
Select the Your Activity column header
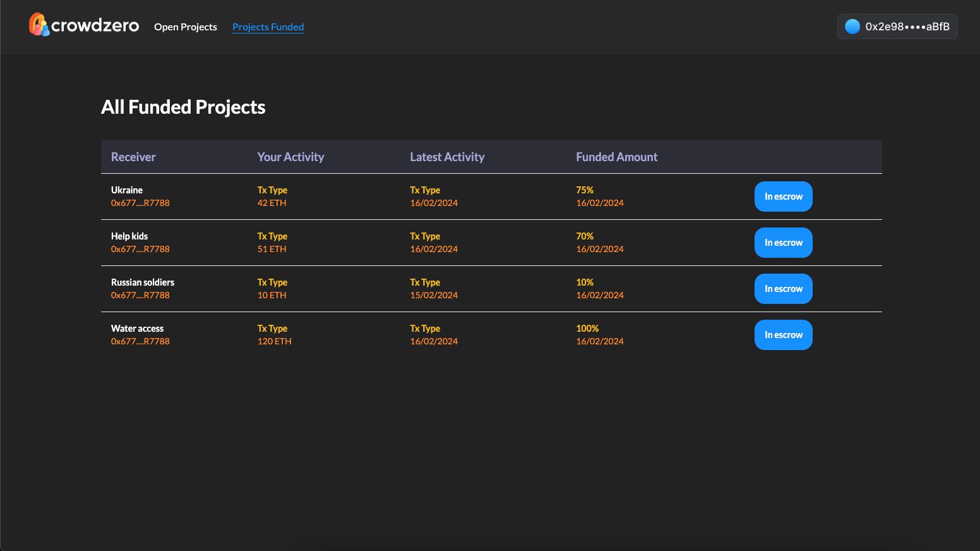(290, 157)
